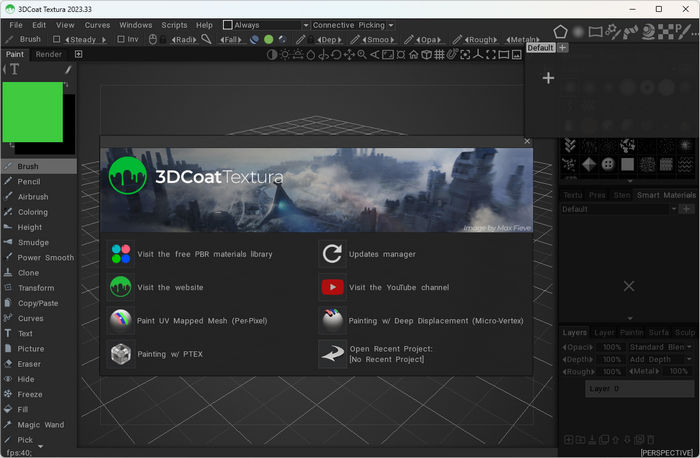Screen dimensions: 700x458
Task: Select Layer 0 in the Layers panel
Action: [x=625, y=388]
